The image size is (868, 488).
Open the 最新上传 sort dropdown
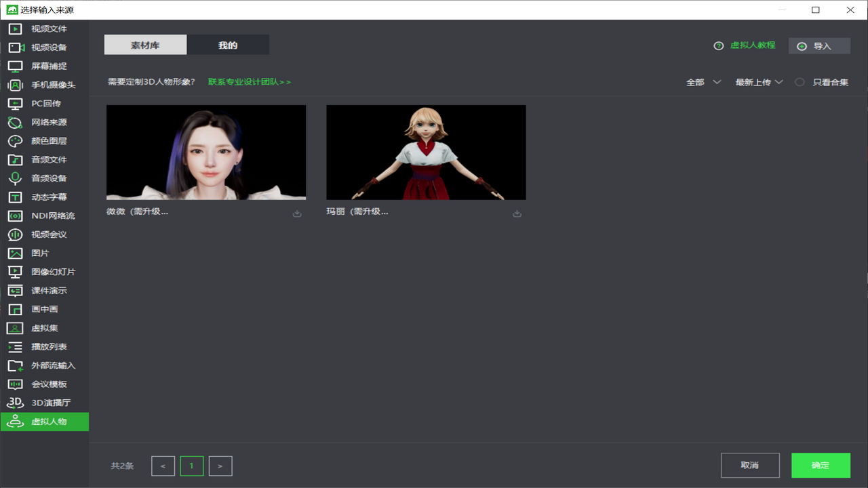[x=759, y=82]
